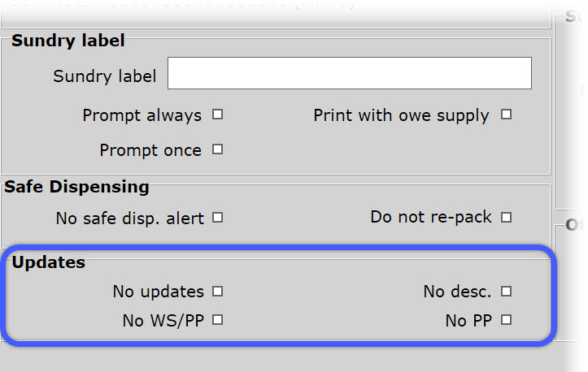Screen dimensions: 588x372
Task: Click the 'Prompt always' label text
Action: pos(142,115)
